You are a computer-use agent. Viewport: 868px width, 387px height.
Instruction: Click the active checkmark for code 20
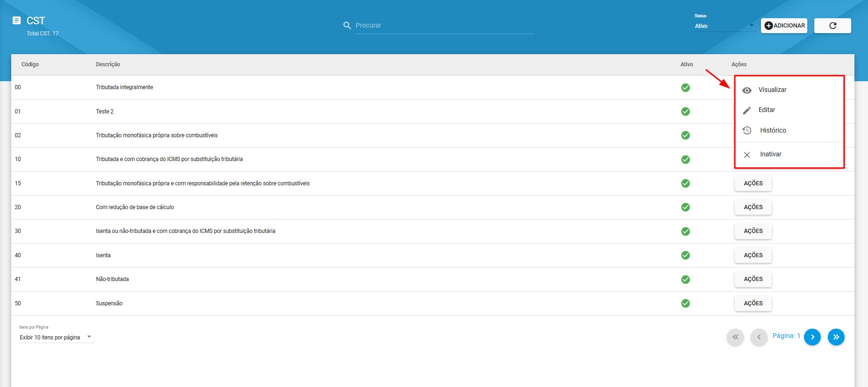coord(685,207)
